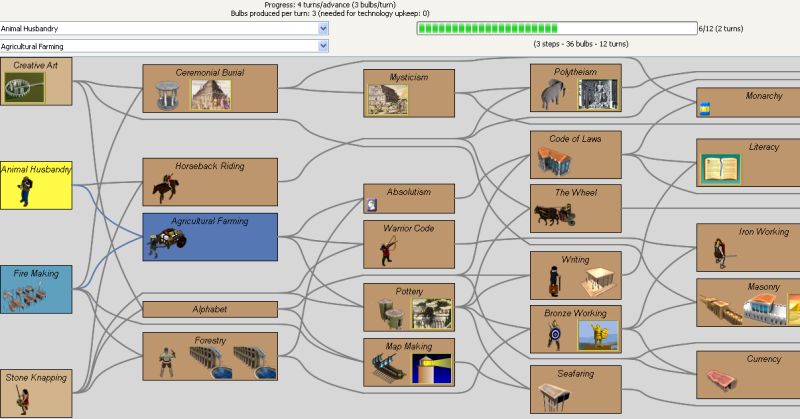The width and height of the screenshot is (800, 419).
Task: Click the archer icon in Warrior Code
Action: click(x=387, y=251)
